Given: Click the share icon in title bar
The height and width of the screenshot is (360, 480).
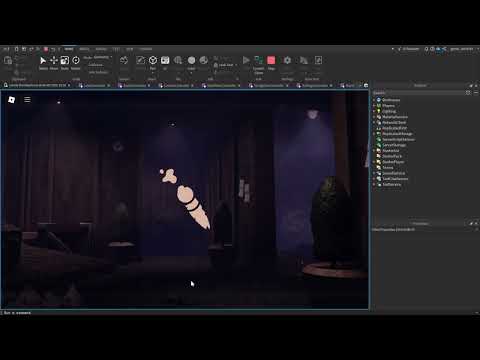Looking at the screenshot, I should (x=444, y=49).
